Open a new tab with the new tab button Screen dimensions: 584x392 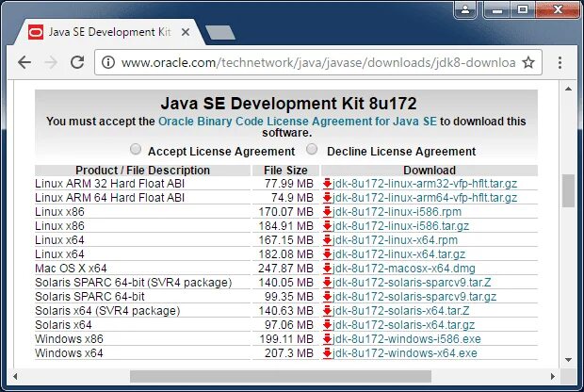[220, 32]
